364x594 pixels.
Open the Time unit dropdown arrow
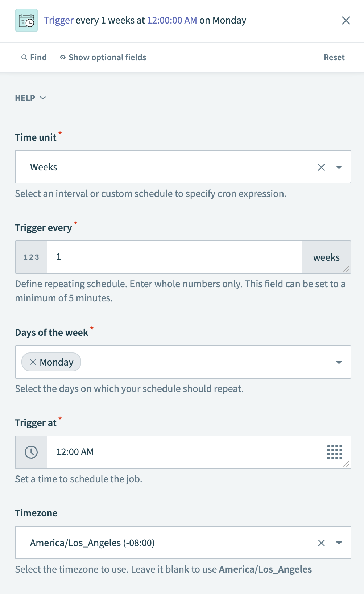coord(339,167)
